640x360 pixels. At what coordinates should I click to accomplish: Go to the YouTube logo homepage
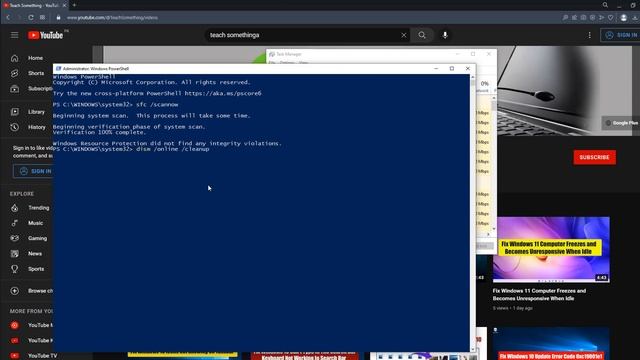pyautogui.click(x=45, y=36)
